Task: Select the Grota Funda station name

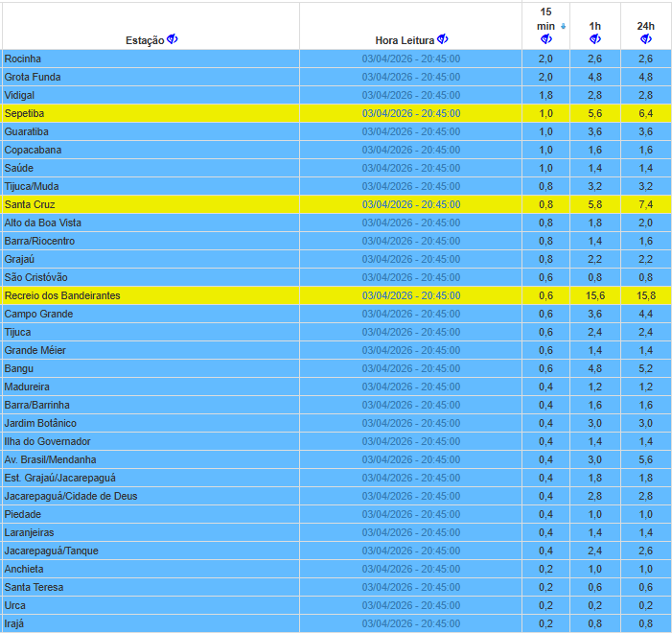Action: tap(33, 77)
